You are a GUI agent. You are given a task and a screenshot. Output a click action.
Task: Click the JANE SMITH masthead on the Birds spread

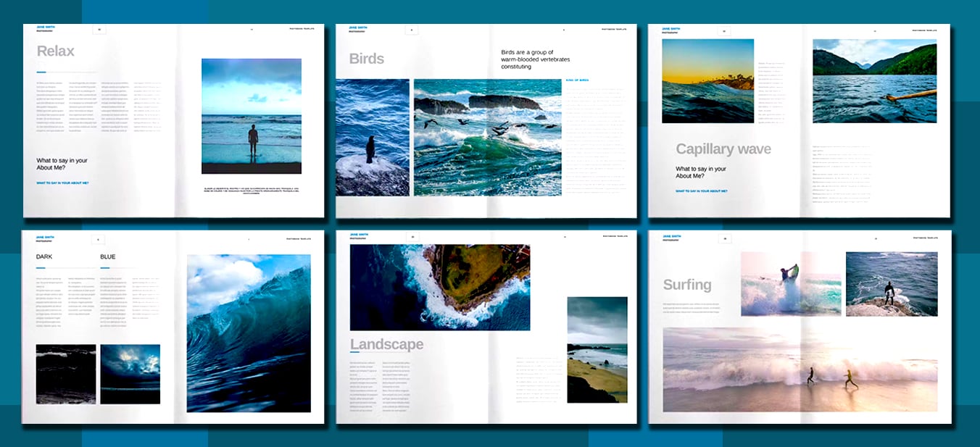[357, 27]
